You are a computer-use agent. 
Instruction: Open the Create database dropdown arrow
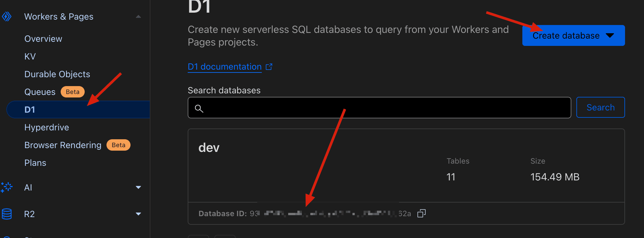tap(610, 35)
